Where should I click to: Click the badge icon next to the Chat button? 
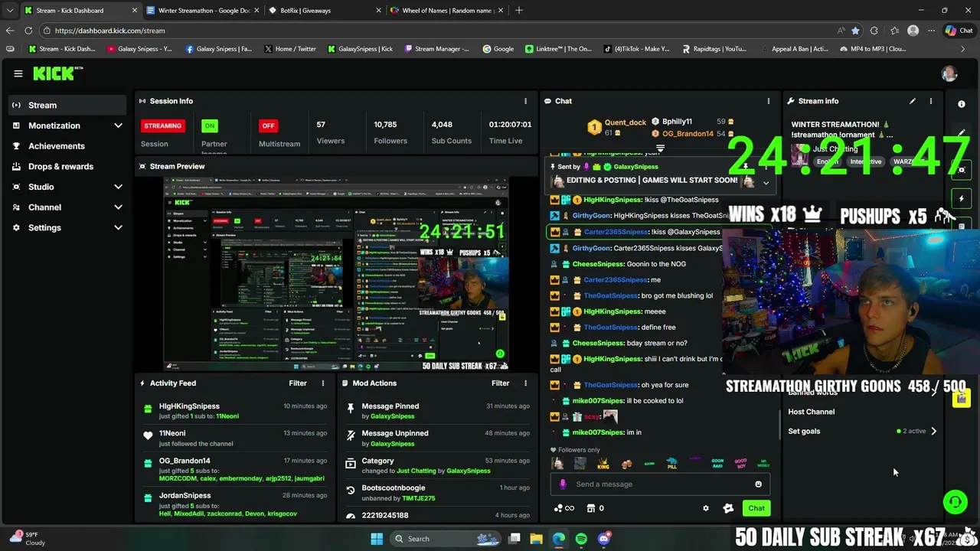coord(728,508)
